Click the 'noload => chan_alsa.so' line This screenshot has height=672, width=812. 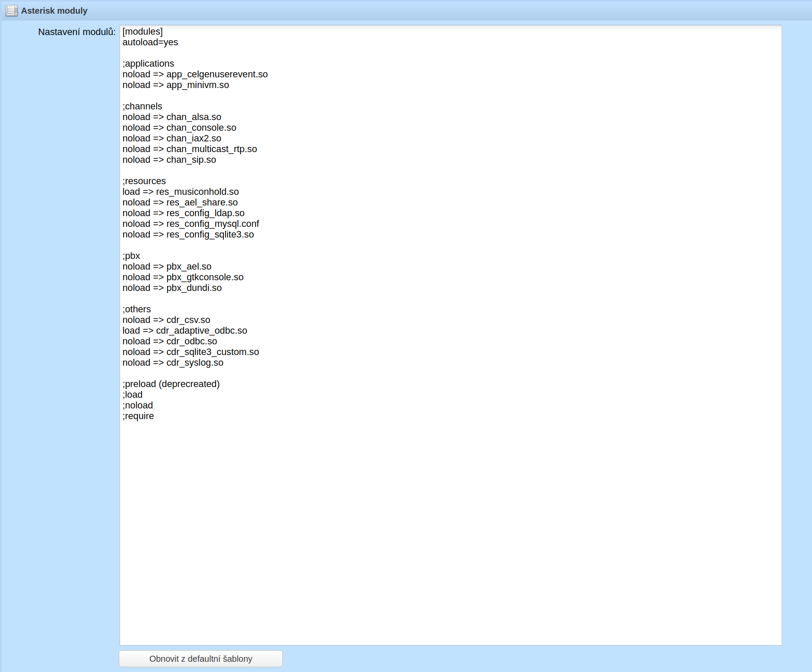click(172, 117)
